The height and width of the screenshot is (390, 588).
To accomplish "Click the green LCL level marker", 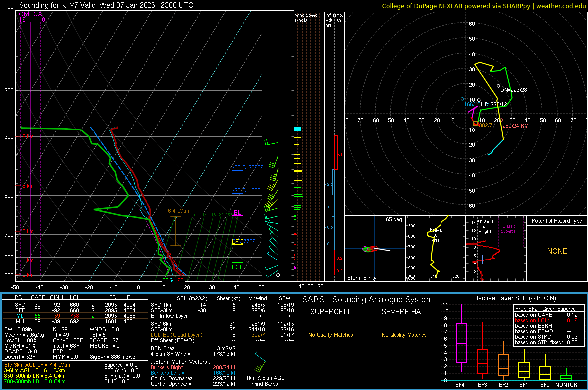I will (237, 267).
